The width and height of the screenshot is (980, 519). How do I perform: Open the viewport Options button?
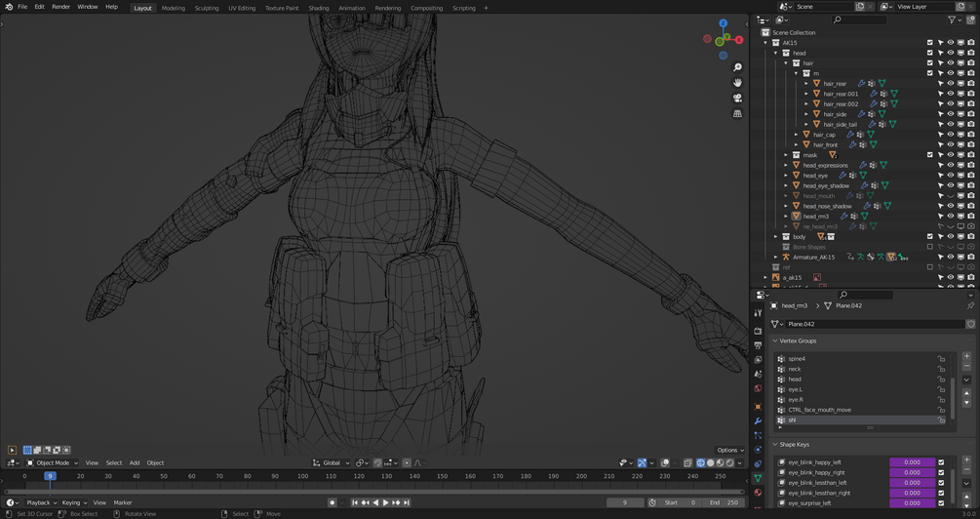tap(729, 450)
